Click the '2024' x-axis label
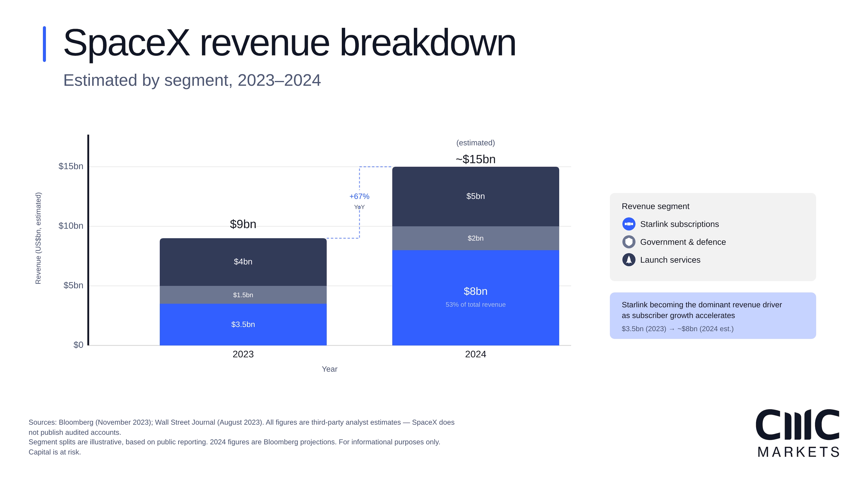 475,354
